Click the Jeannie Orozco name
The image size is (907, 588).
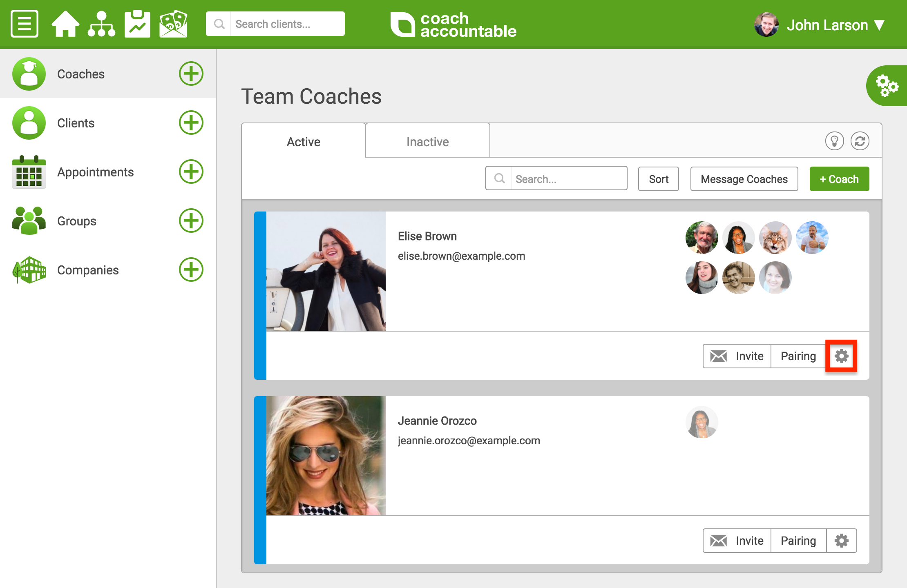[x=437, y=421]
